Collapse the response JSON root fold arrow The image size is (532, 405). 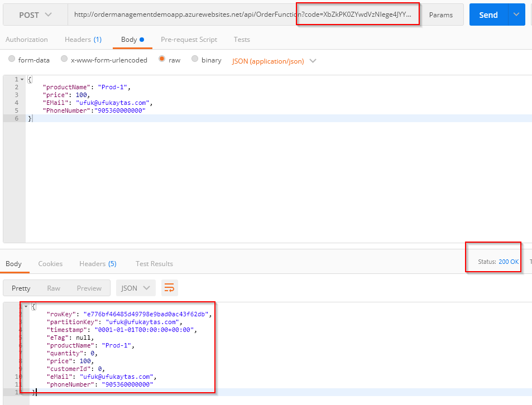(x=26, y=306)
